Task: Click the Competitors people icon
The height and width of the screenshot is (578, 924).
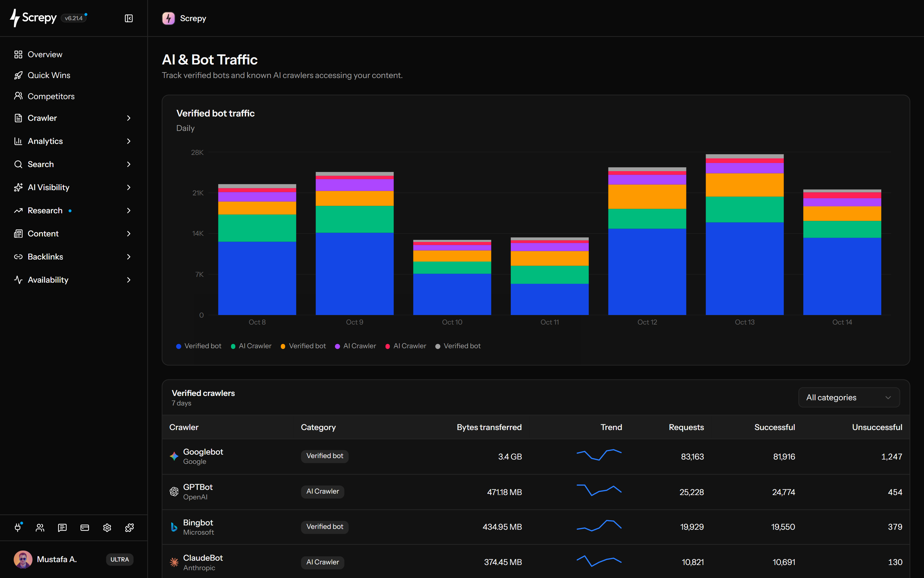Action: coord(18,96)
